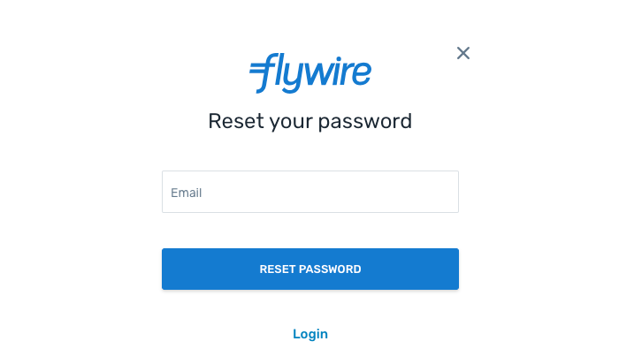Click the 'flywire' wordmark text
The image size is (619, 364).
[316, 73]
